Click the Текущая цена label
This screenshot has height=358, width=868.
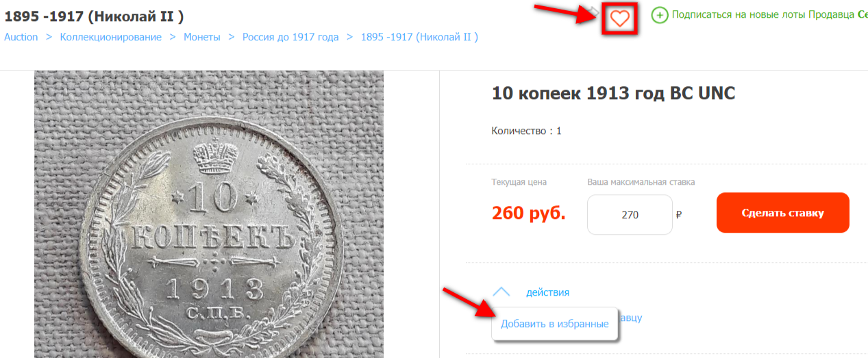tap(519, 182)
